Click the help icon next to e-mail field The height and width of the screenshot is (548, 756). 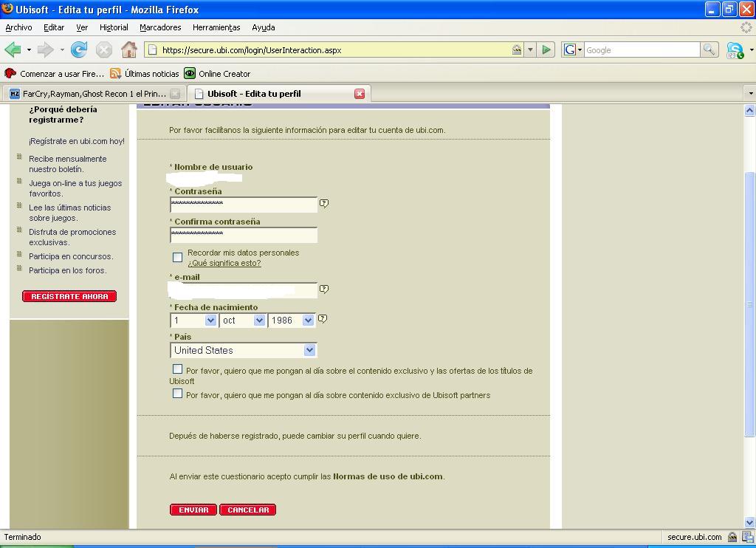(324, 289)
